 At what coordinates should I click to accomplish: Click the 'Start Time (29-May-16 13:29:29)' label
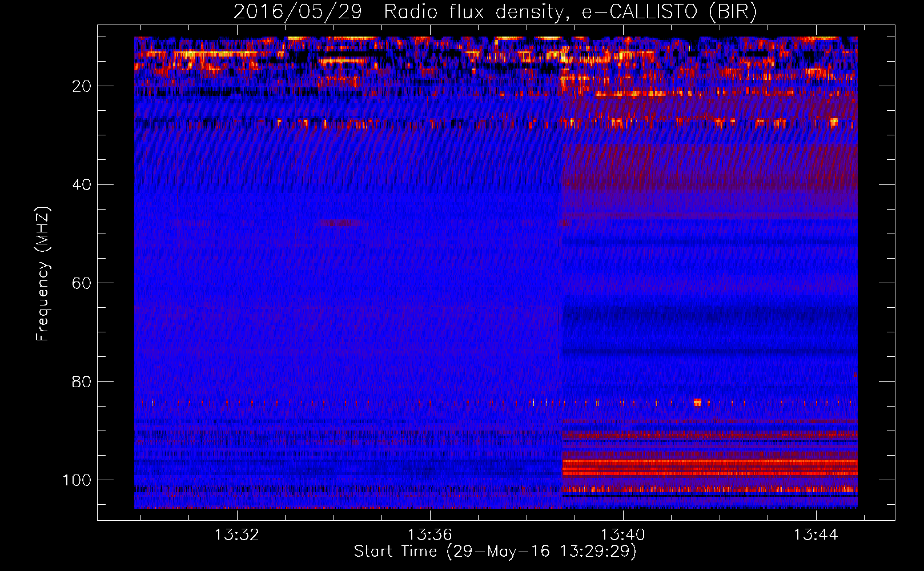pos(495,552)
